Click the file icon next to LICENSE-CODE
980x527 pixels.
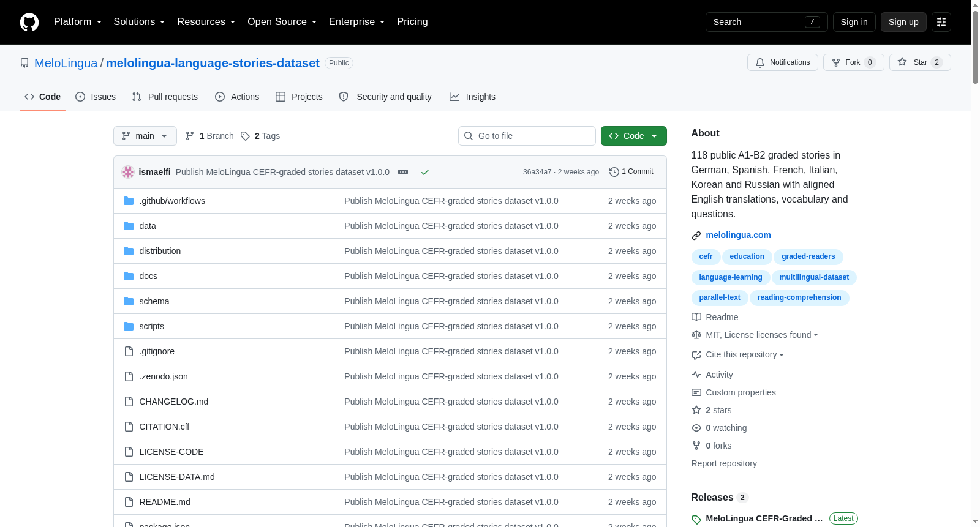[129, 452]
